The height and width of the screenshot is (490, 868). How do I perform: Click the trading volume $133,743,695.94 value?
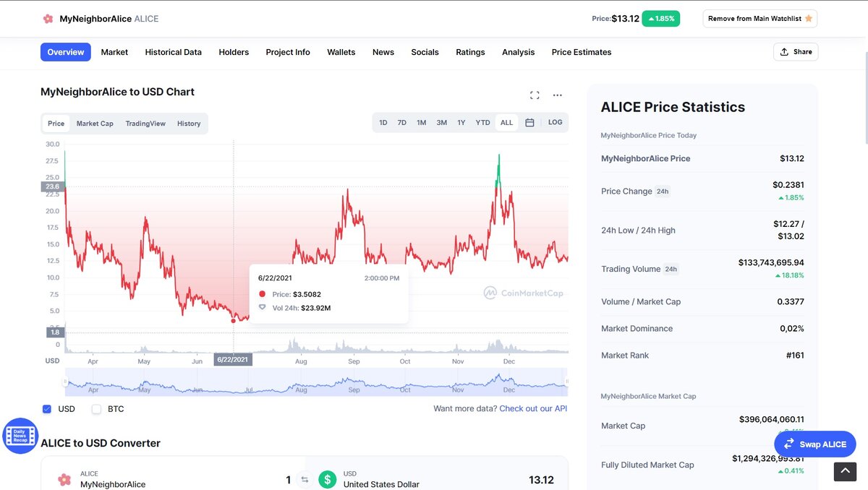pyautogui.click(x=771, y=262)
